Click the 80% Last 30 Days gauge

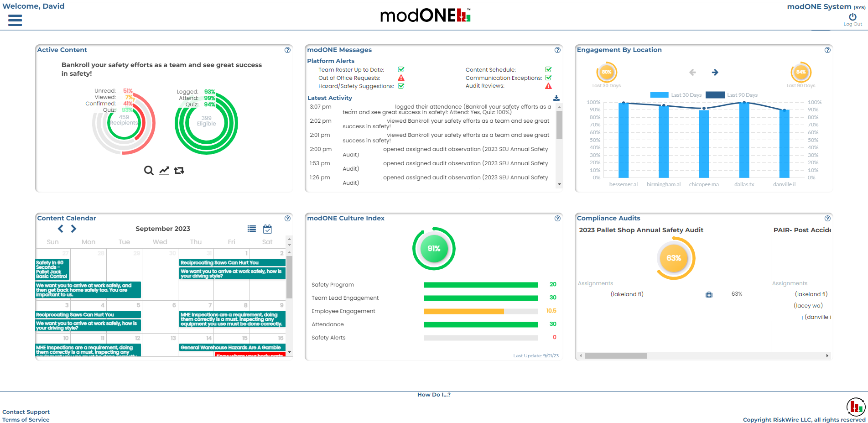[607, 72]
